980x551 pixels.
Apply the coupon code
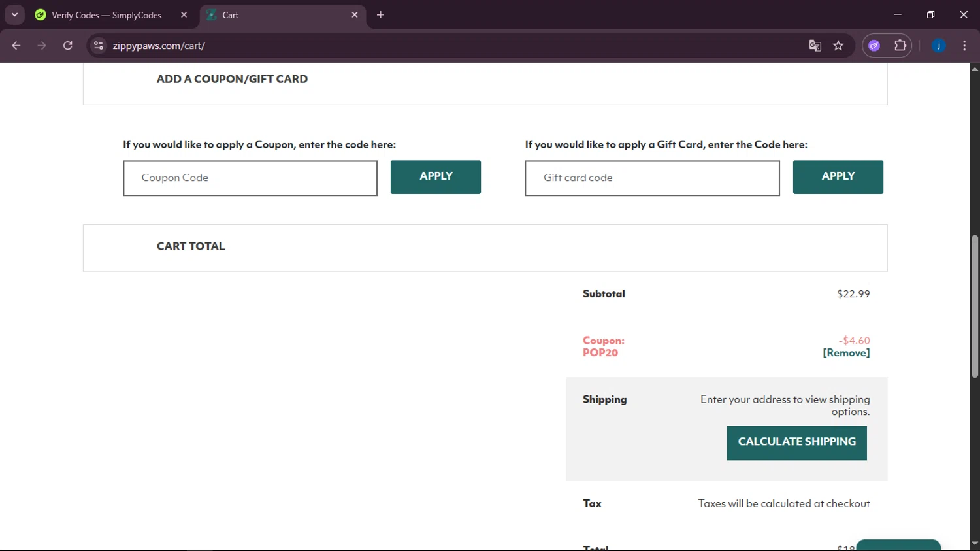pos(436,177)
